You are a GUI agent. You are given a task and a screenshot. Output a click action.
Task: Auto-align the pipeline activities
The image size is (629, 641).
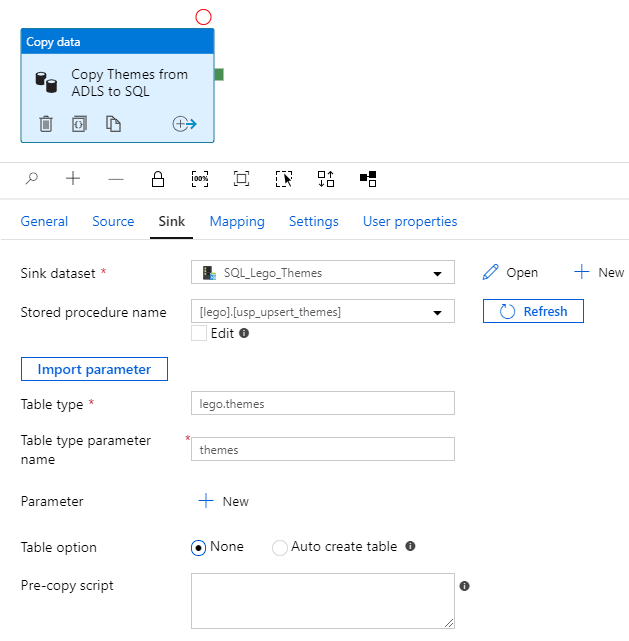(x=326, y=179)
